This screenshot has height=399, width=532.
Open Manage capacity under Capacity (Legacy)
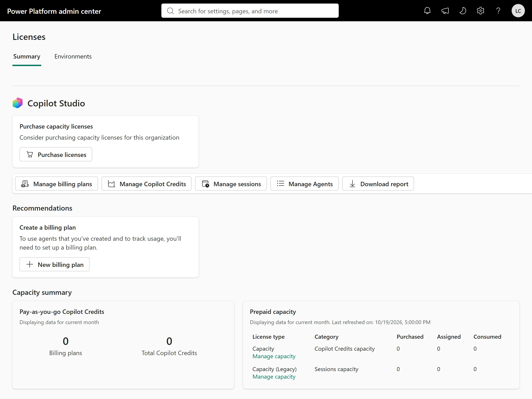pos(274,377)
